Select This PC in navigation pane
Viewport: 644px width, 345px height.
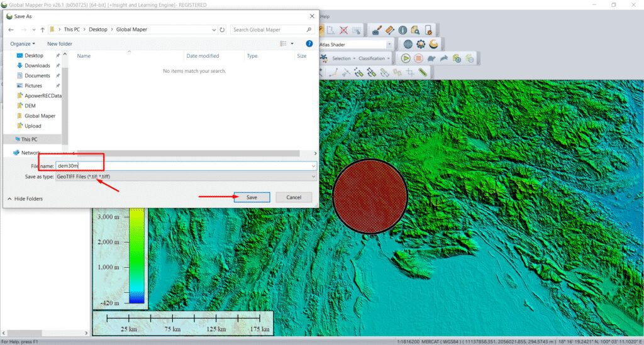[x=29, y=139]
